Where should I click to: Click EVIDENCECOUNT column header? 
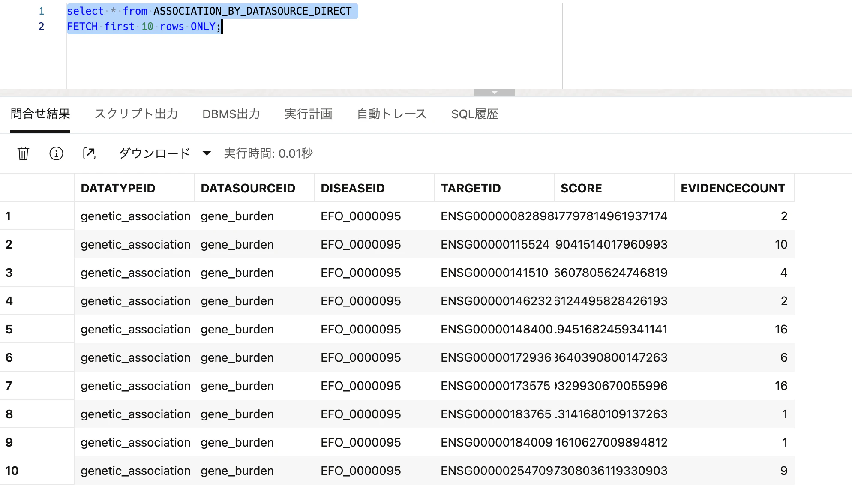point(734,188)
